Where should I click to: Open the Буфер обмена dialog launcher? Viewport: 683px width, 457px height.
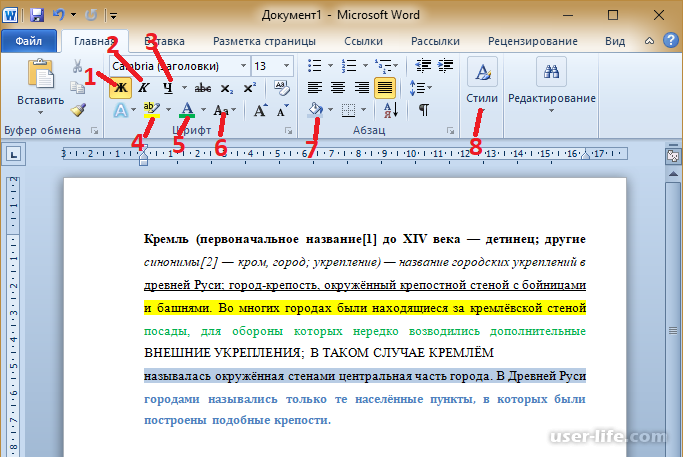pyautogui.click(x=95, y=130)
